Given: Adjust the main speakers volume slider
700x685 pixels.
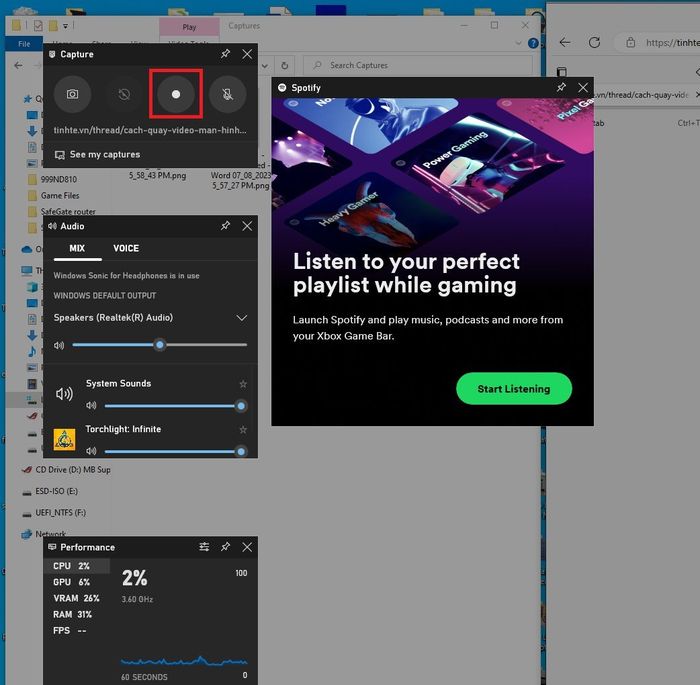Looking at the screenshot, I should coord(159,345).
